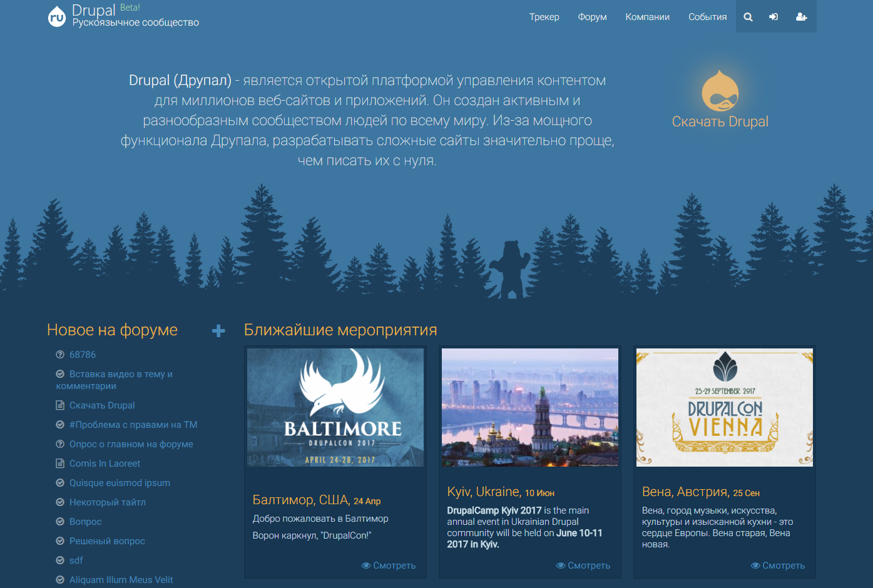Click Смотреть on the Kyiv card
This screenshot has height=588, width=873.
pos(583,565)
